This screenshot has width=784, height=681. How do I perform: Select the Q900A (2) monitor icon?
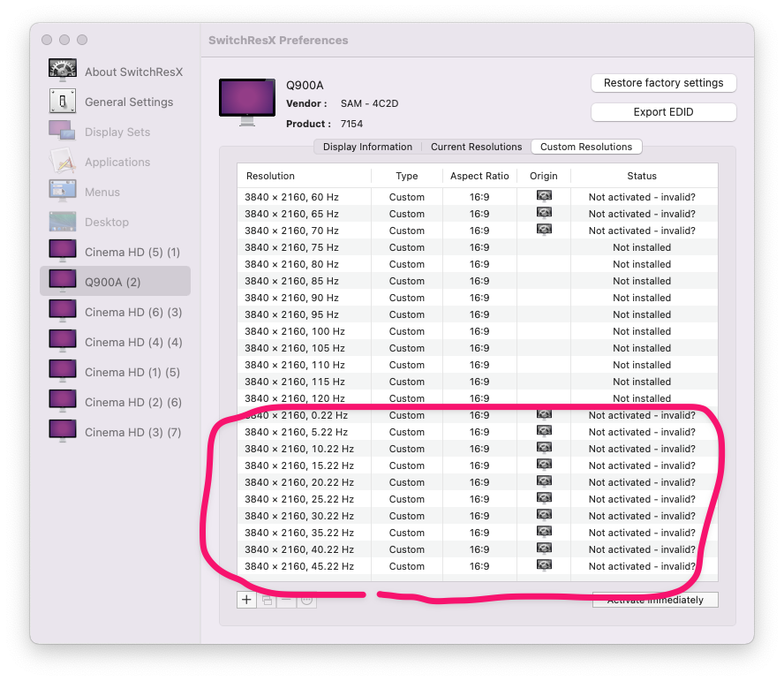pyautogui.click(x=63, y=281)
